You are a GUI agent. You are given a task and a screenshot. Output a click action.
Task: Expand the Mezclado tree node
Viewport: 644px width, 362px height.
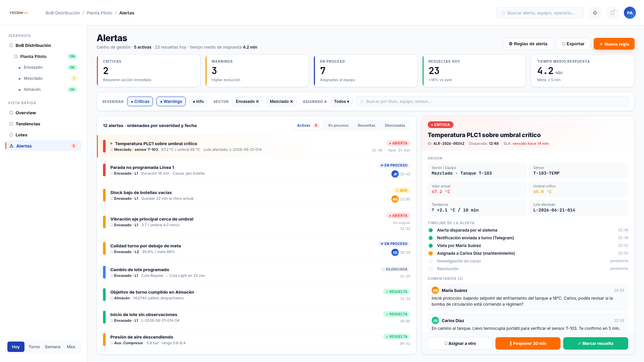point(20,78)
